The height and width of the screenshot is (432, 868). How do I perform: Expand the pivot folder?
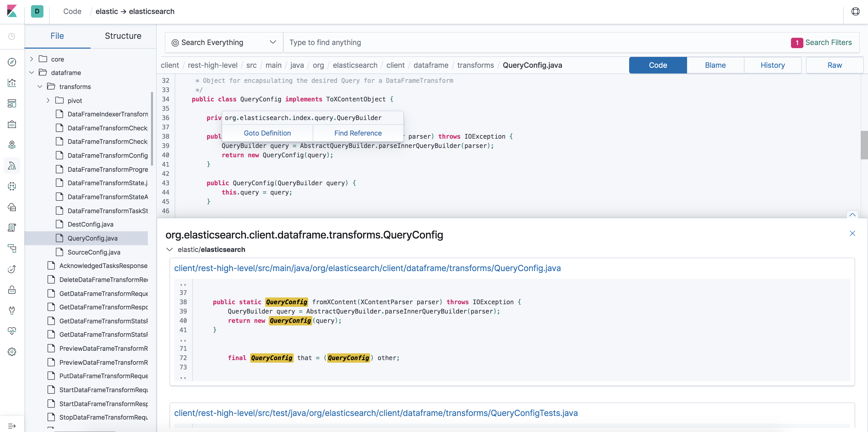[48, 100]
